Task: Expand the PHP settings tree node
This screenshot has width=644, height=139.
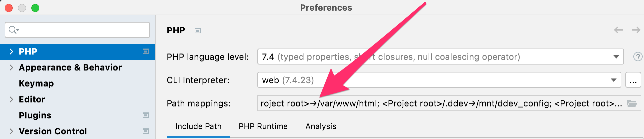Action: pyautogui.click(x=11, y=52)
